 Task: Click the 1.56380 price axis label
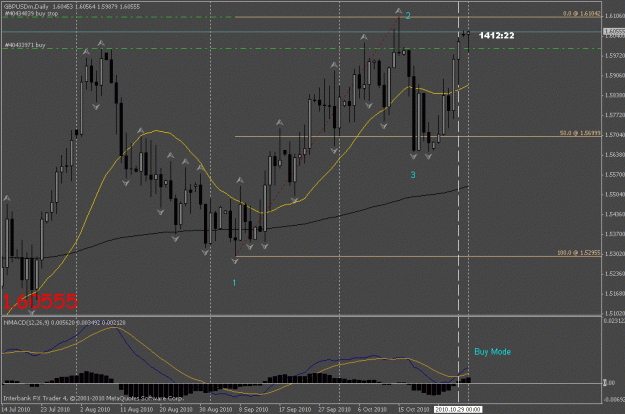pos(615,155)
